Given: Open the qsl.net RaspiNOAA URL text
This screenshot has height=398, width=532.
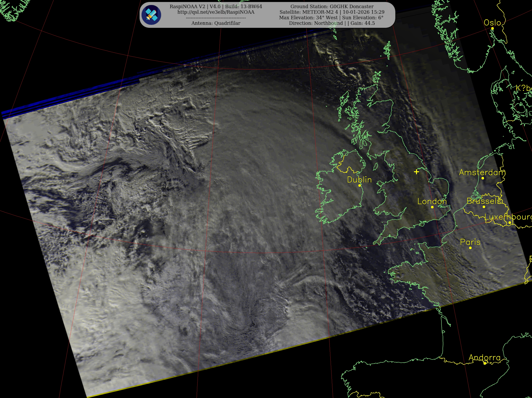Looking at the screenshot, I should pos(216,12).
